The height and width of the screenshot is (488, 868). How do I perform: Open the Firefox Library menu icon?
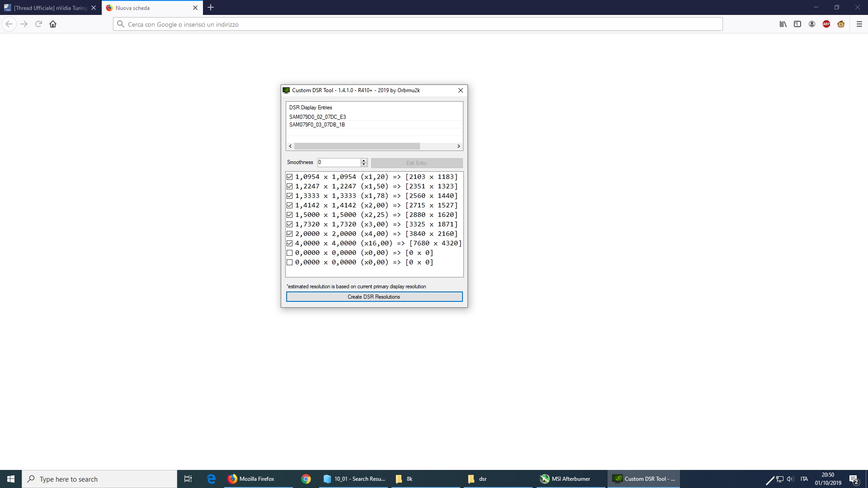[783, 24]
